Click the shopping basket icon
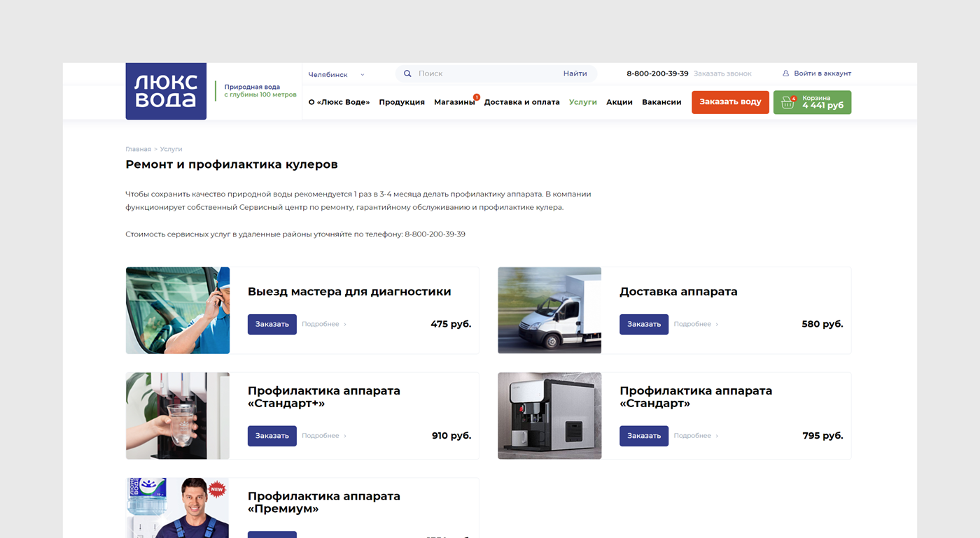The image size is (980, 538). (x=788, y=103)
